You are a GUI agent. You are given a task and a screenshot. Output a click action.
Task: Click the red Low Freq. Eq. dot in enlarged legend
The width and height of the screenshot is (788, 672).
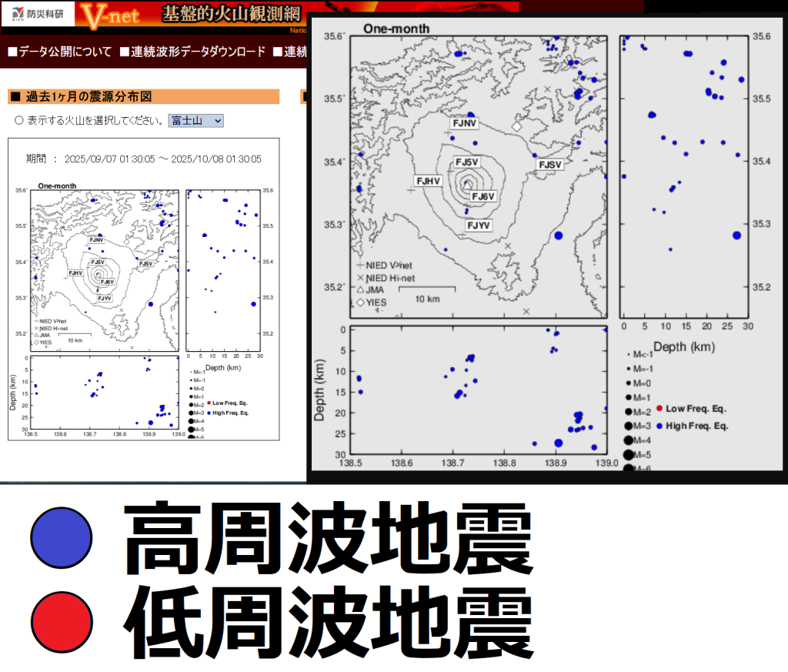click(x=659, y=408)
